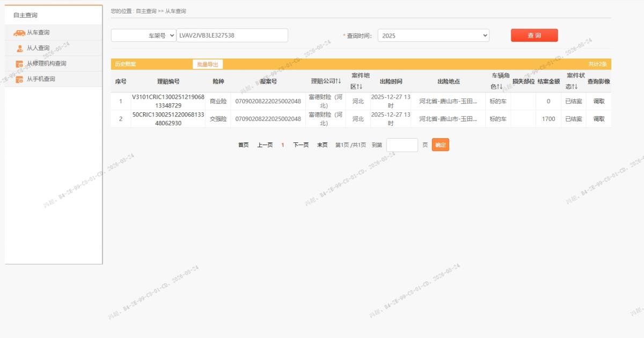
Task: Click the 批量导出 export button
Action: coord(208,64)
